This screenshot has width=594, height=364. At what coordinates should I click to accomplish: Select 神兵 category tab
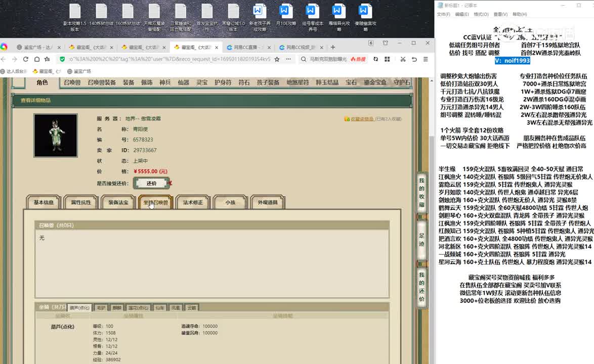(165, 82)
